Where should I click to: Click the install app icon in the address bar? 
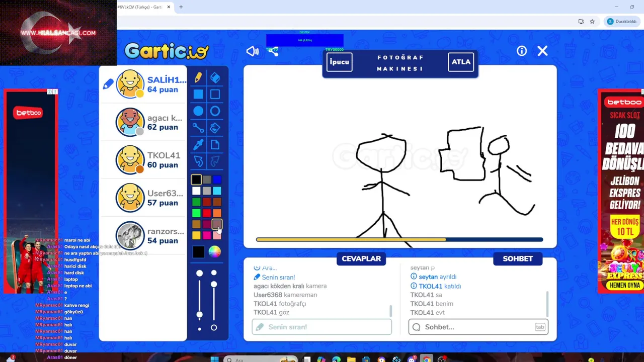coord(581,22)
